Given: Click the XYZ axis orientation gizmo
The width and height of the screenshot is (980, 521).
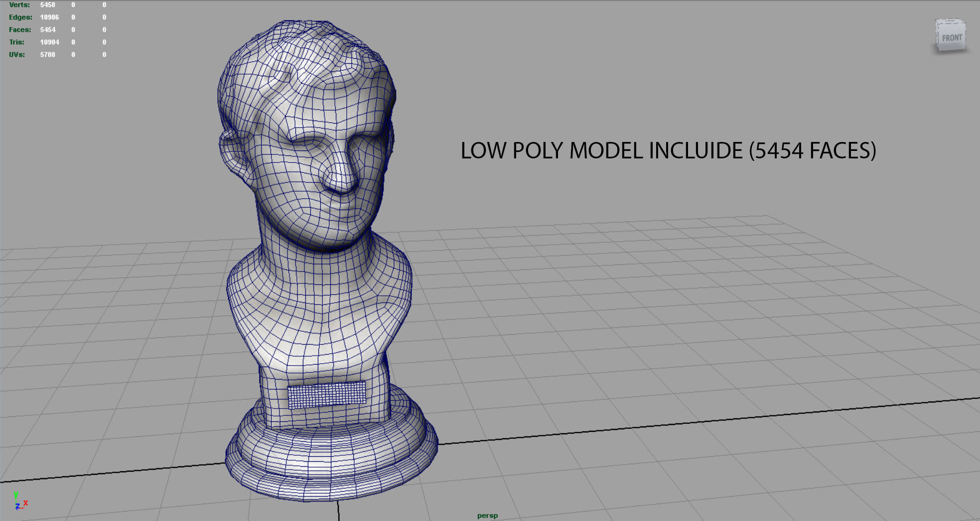Looking at the screenshot, I should pyautogui.click(x=20, y=501).
